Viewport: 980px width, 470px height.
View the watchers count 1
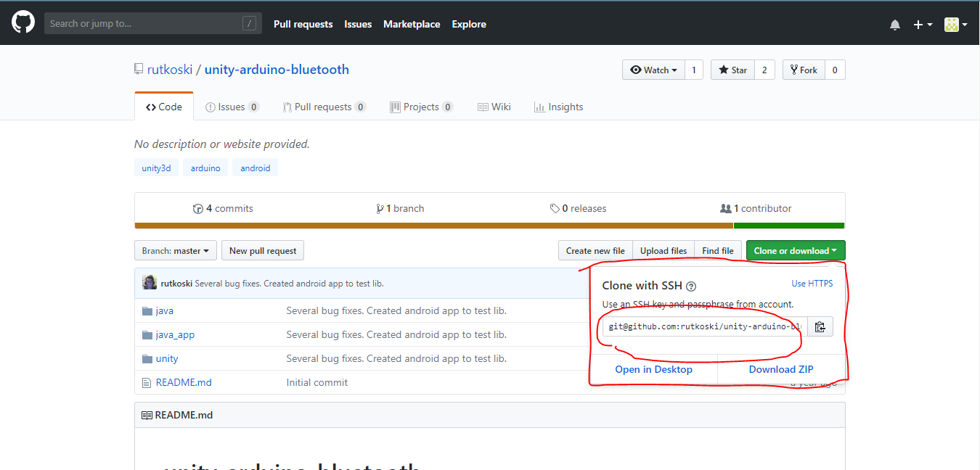[x=694, y=70]
